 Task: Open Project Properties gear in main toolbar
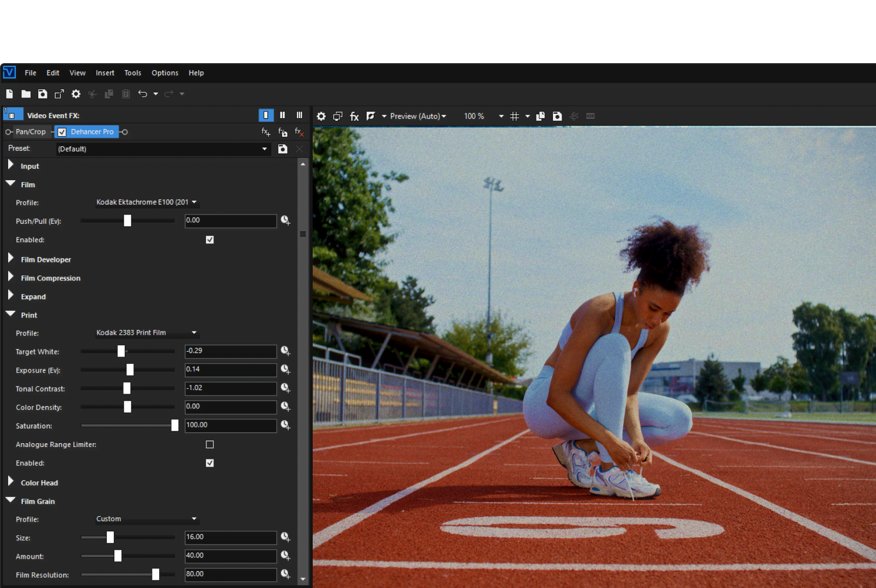coord(76,94)
